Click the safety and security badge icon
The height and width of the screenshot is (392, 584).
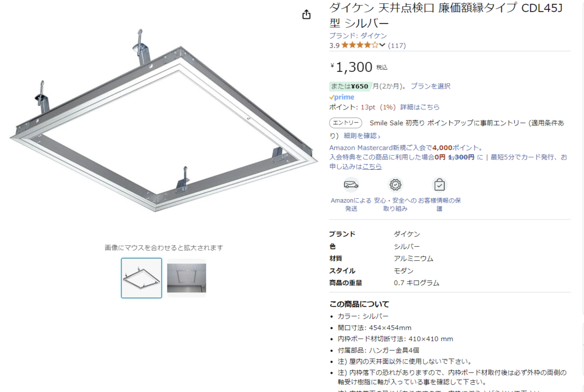(395, 185)
